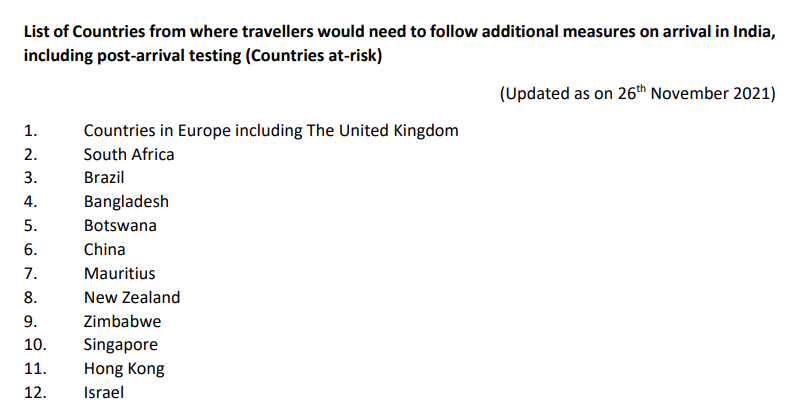This screenshot has height=416, width=796.
Task: Click the heading about additional measures on arrival
Action: pyautogui.click(x=398, y=31)
